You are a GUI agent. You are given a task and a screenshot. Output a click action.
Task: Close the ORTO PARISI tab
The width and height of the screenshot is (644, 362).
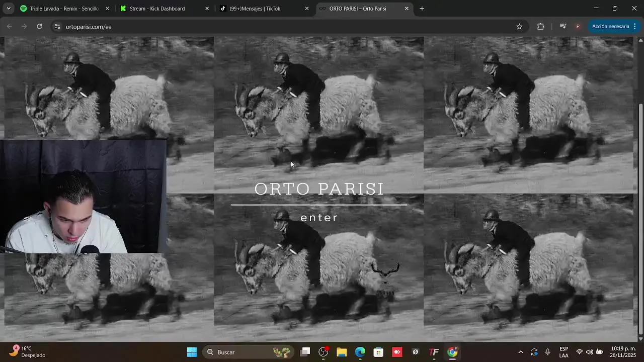[407, 9]
